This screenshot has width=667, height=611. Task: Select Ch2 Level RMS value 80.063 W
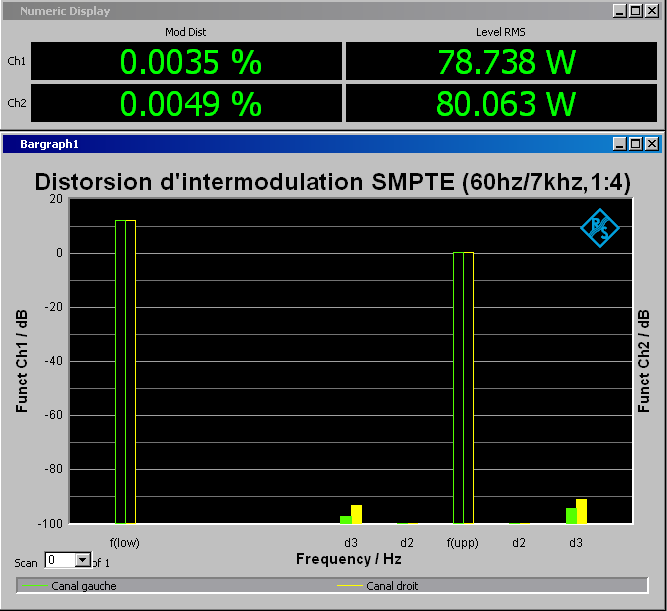click(x=501, y=103)
